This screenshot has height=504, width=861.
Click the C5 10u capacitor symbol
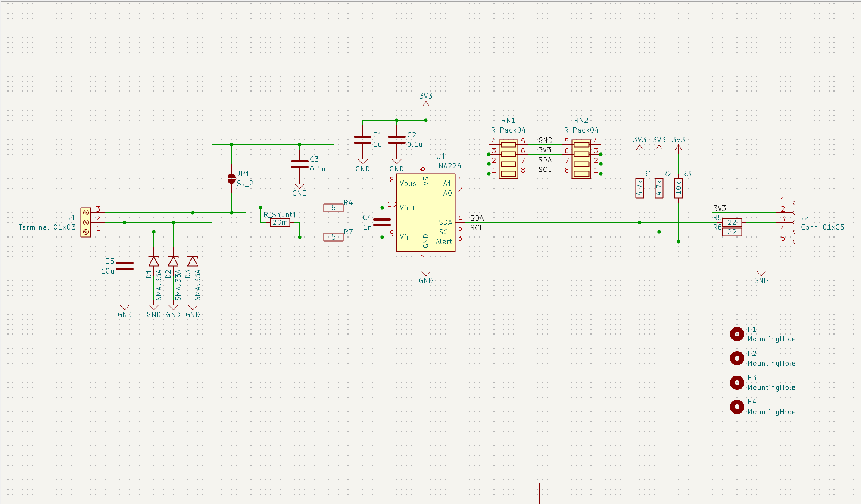pyautogui.click(x=125, y=266)
